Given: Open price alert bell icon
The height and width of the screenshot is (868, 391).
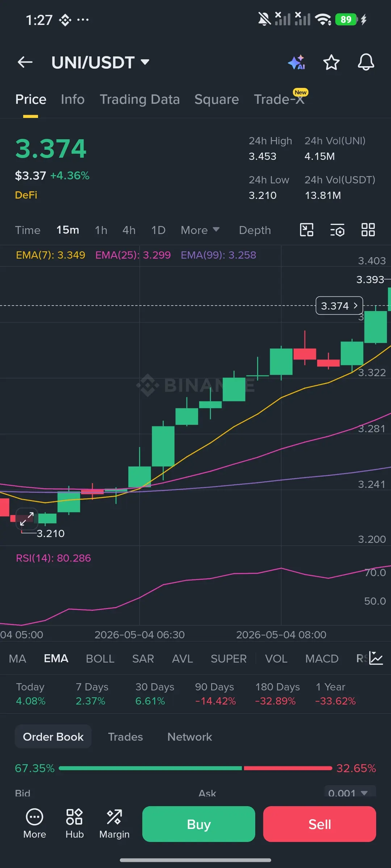Looking at the screenshot, I should [x=366, y=62].
